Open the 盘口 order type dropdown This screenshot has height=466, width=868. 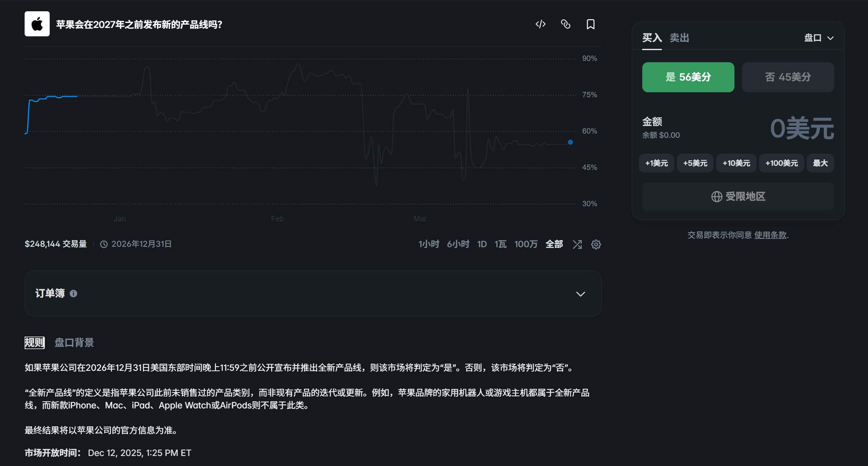click(x=819, y=38)
